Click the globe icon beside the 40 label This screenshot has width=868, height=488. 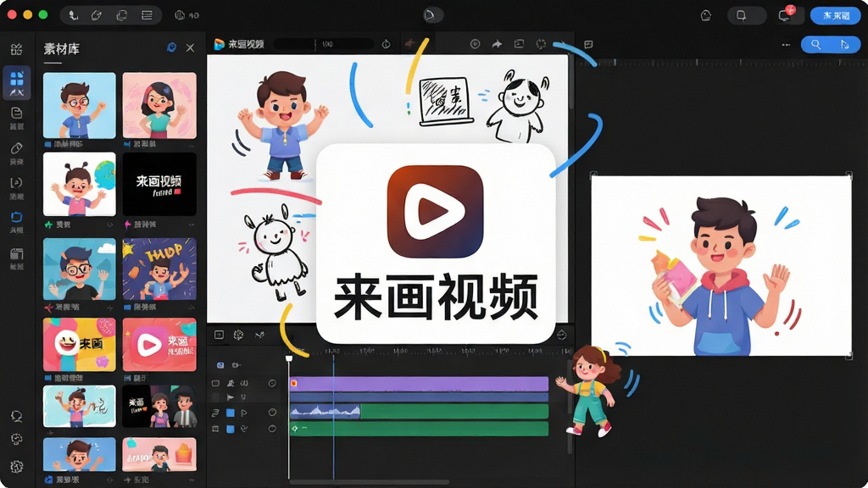click(180, 15)
